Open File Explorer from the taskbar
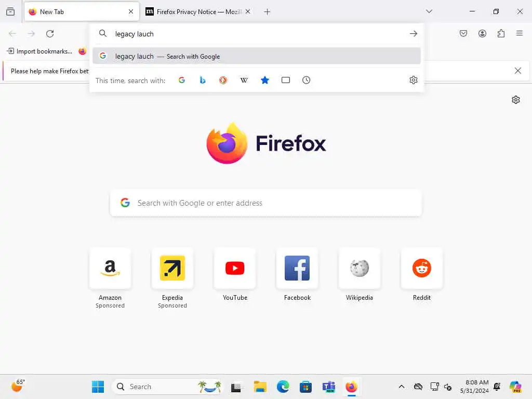The height and width of the screenshot is (399, 532). tap(260, 387)
